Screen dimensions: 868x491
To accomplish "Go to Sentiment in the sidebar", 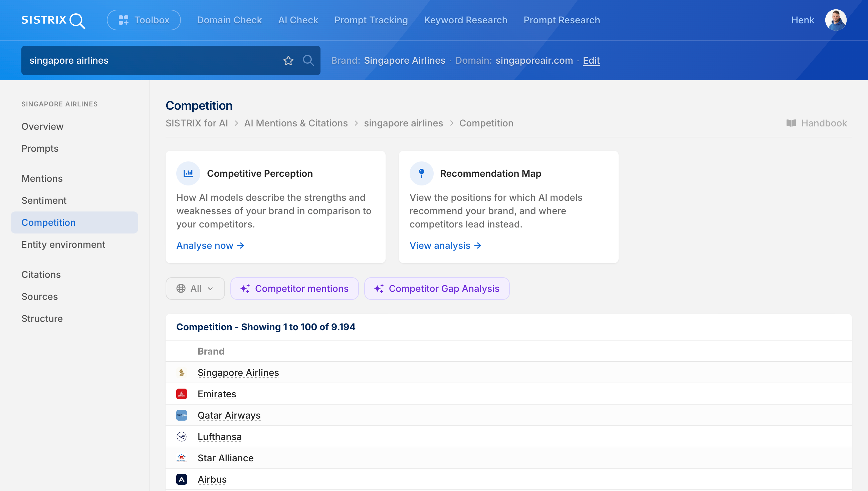I will pos(44,200).
